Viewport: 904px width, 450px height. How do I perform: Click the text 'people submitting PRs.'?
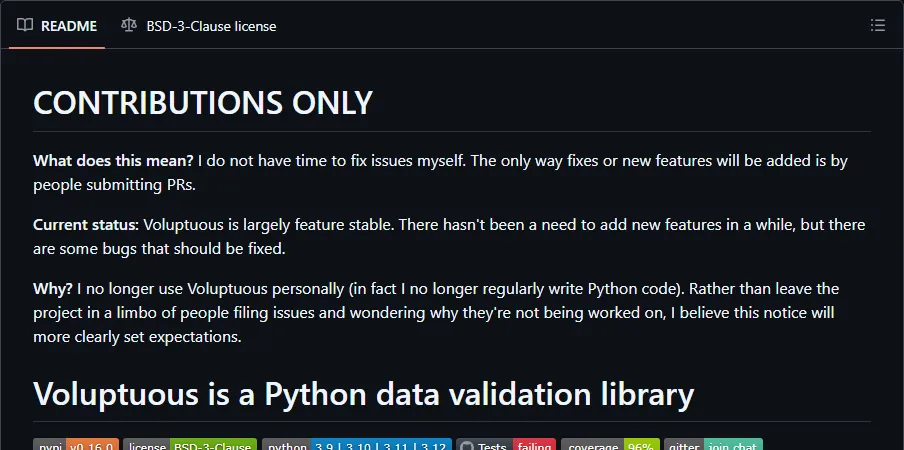click(x=115, y=185)
